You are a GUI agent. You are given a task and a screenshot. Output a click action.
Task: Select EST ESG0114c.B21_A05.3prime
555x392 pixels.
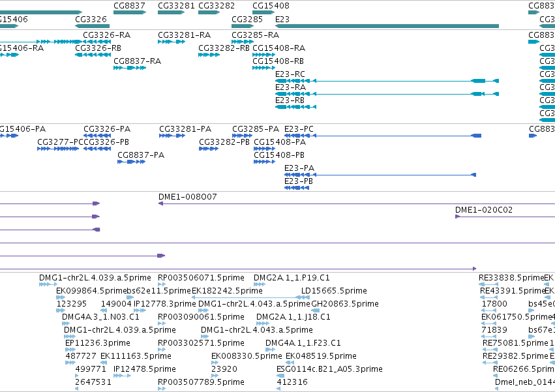coord(280,376)
